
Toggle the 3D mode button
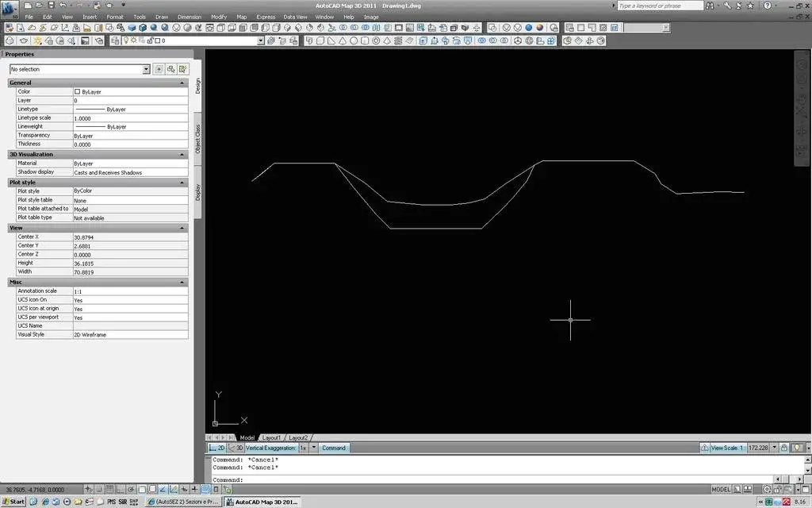tap(236, 448)
